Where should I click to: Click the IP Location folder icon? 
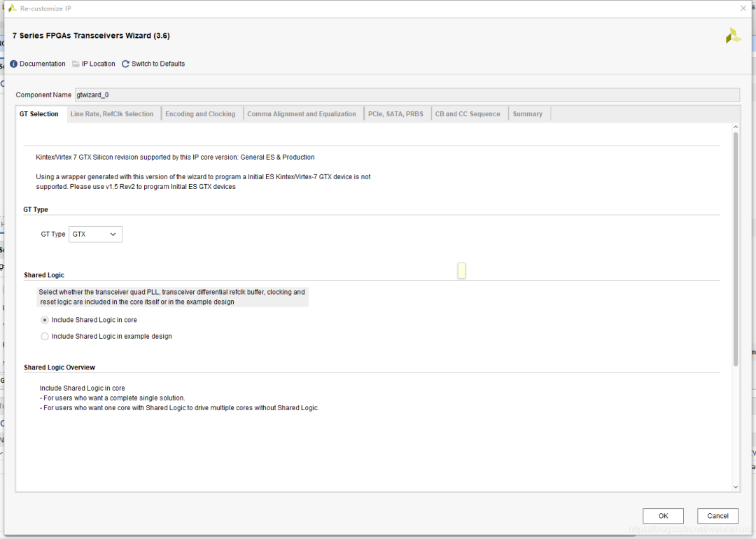(x=76, y=64)
